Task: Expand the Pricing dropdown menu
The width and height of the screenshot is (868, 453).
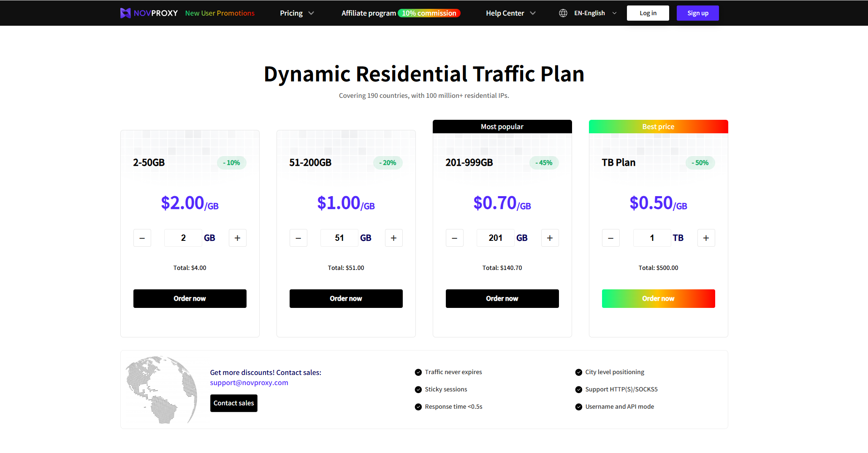Action: (297, 13)
